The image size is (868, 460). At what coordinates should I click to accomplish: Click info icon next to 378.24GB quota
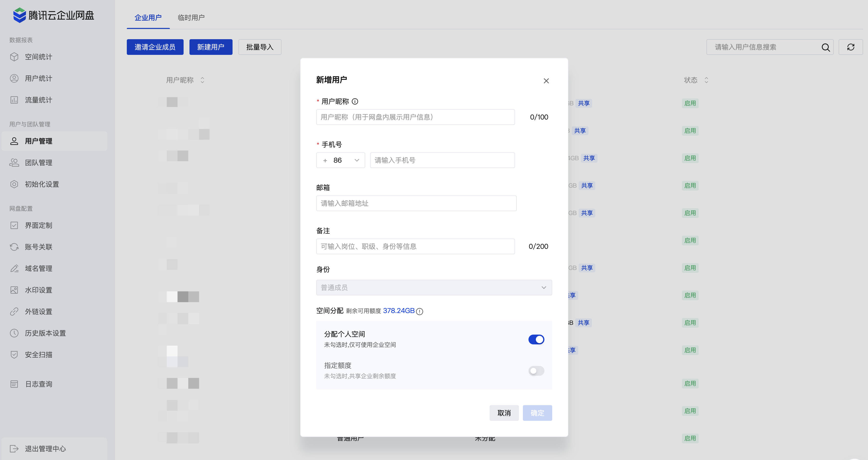point(420,311)
